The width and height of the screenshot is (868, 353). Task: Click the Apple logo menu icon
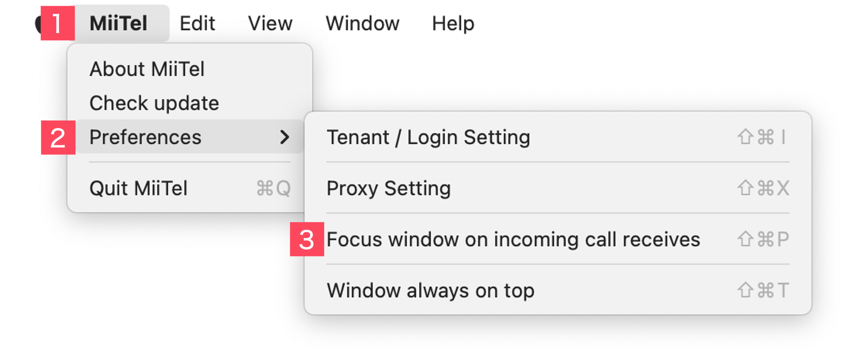click(38, 24)
